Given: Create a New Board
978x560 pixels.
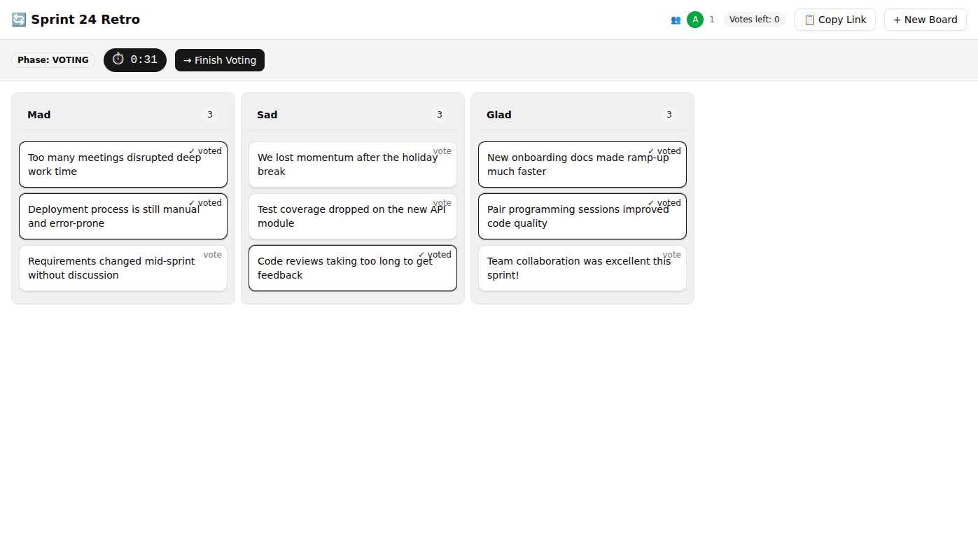Looking at the screenshot, I should 925,19.
